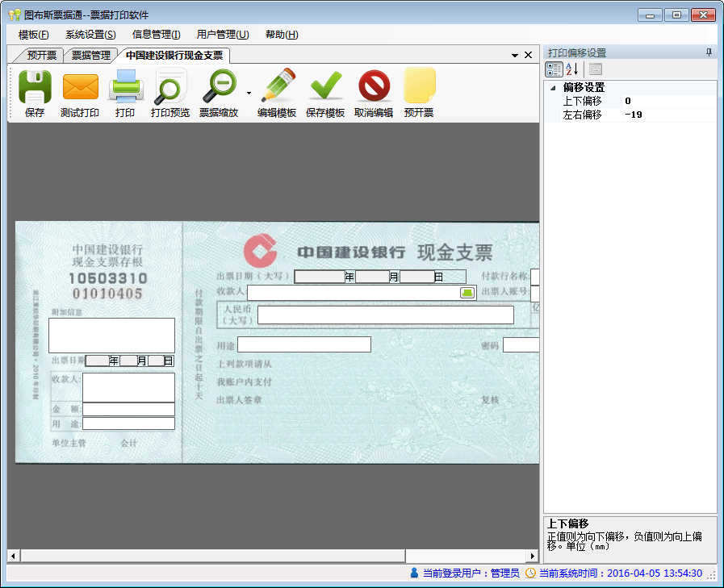Click the 编辑模板 pencil icon

coord(278,85)
